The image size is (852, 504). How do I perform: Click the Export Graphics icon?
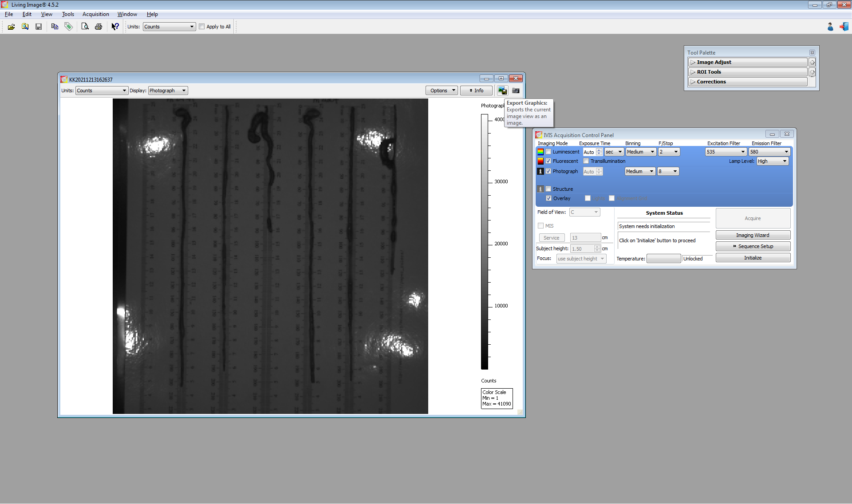502,91
